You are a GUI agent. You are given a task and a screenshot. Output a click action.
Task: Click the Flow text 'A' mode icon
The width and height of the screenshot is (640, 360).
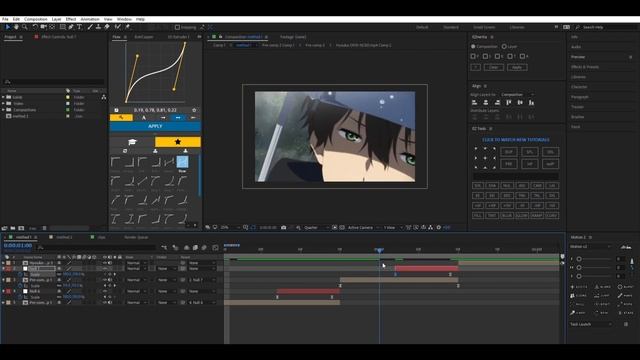click(144, 118)
